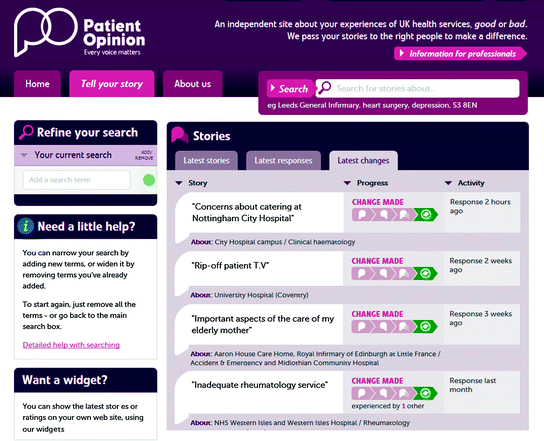Click the info icon beside Need a little help

coord(26,226)
